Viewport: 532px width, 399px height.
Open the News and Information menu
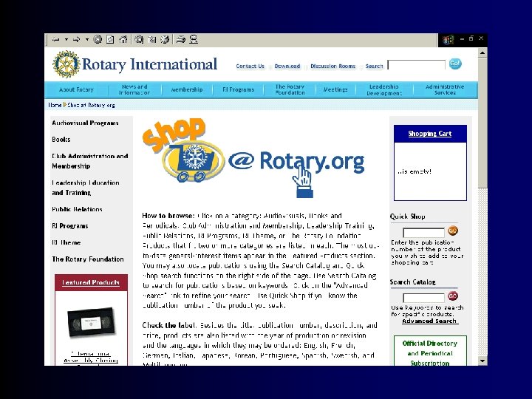tap(134, 89)
